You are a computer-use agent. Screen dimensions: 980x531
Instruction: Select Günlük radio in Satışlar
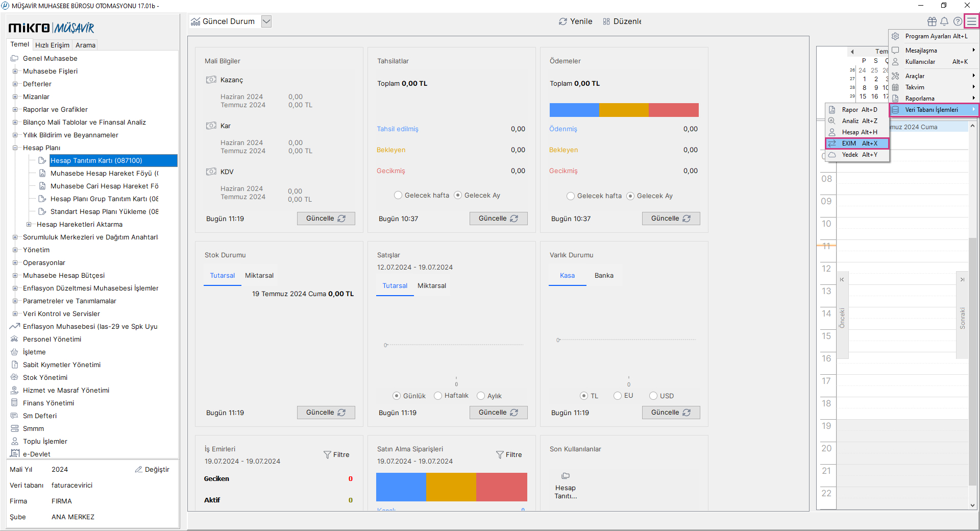pos(397,396)
